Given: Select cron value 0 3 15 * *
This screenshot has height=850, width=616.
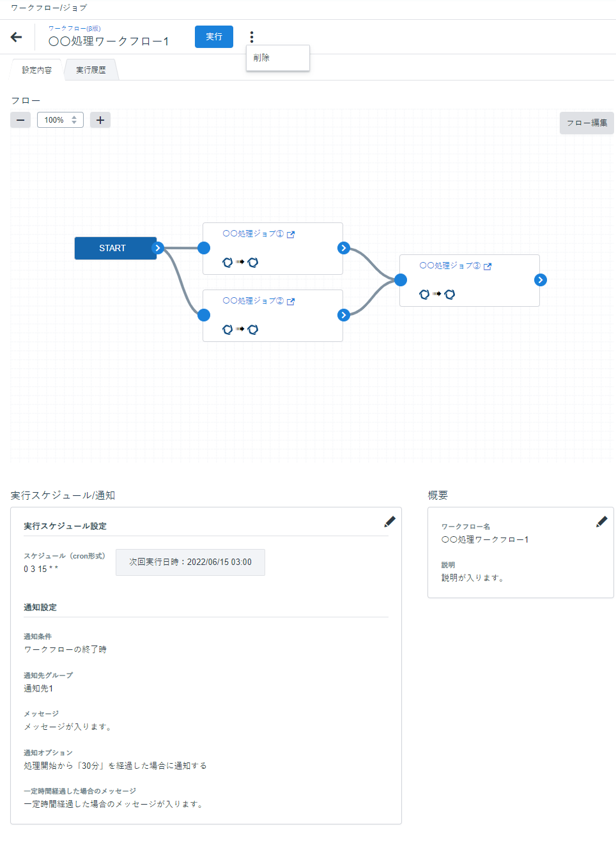Looking at the screenshot, I should point(41,569).
